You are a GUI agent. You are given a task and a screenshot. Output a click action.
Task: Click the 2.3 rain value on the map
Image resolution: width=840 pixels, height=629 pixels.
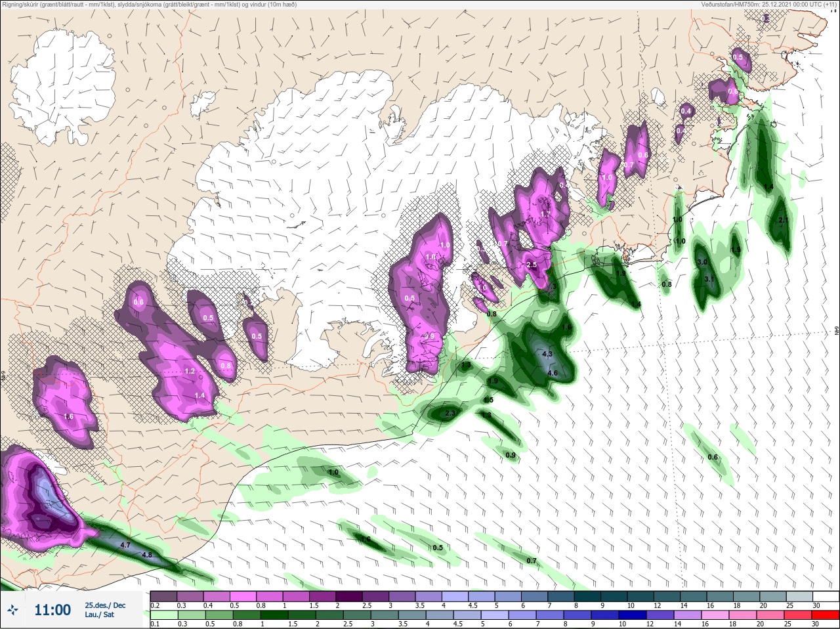[450, 413]
